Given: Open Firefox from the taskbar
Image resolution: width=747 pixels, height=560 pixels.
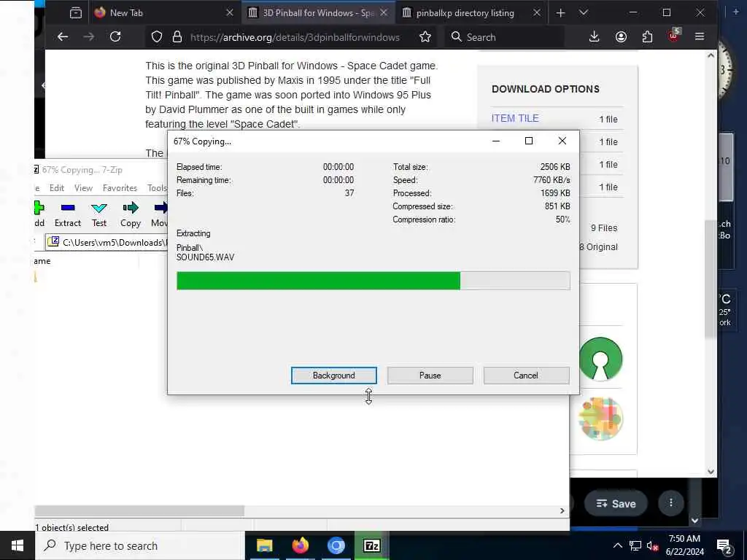Looking at the screenshot, I should coord(300,545).
